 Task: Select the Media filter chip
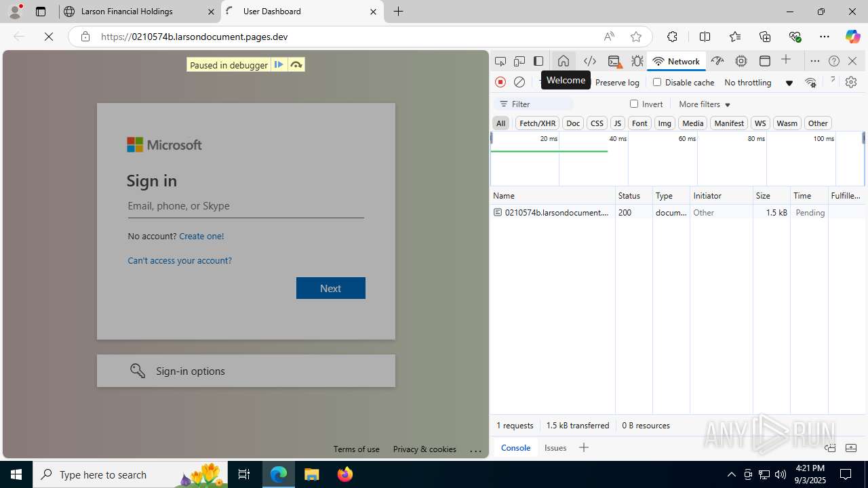(692, 123)
